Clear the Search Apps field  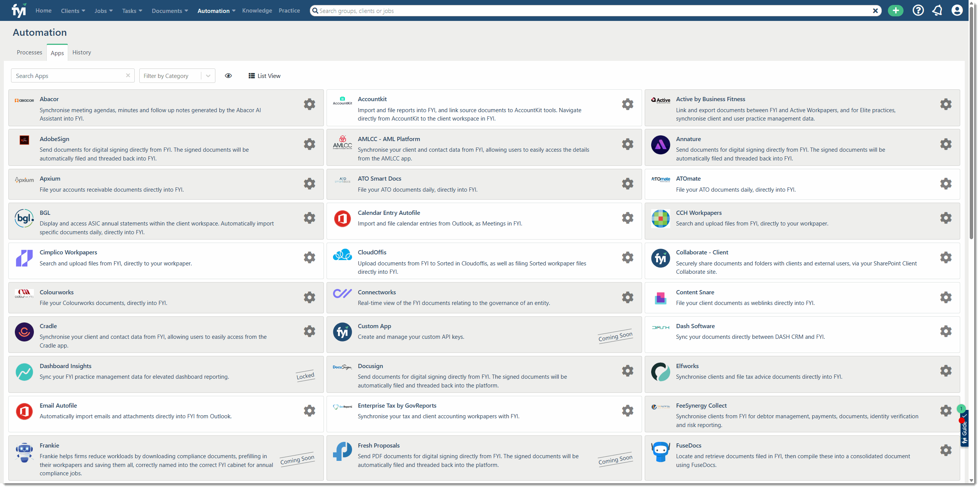[x=128, y=75]
